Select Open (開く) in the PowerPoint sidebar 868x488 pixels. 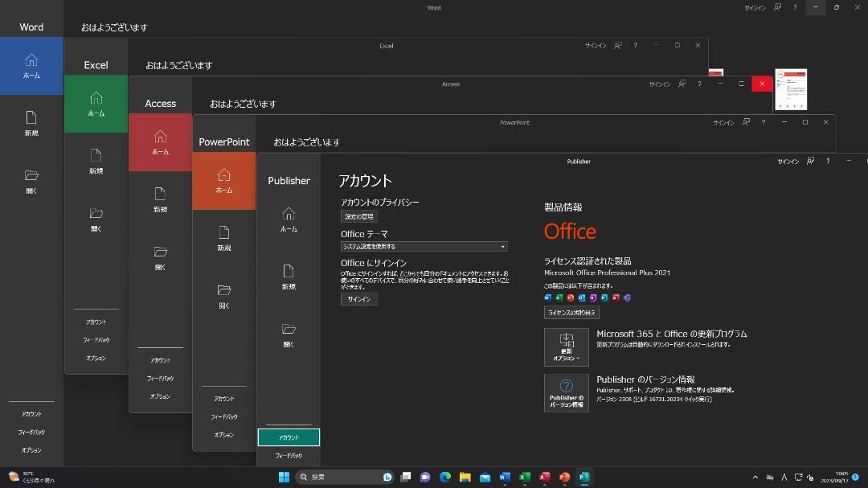click(x=224, y=297)
